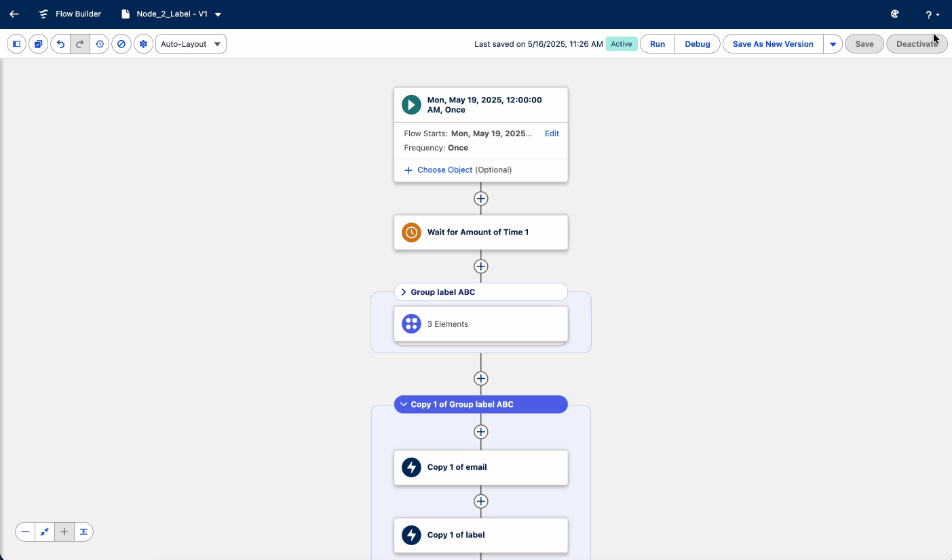Open flow settings gear icon
Image resolution: width=952 pixels, height=560 pixels.
(x=143, y=44)
